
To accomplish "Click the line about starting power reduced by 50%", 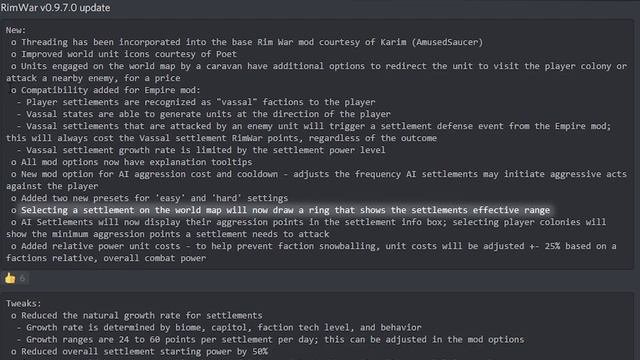I will 139,351.
